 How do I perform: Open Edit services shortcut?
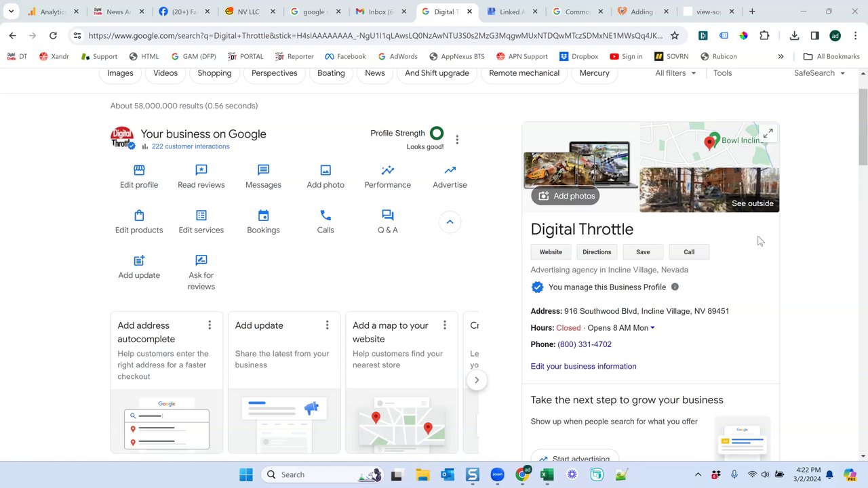coord(201,222)
